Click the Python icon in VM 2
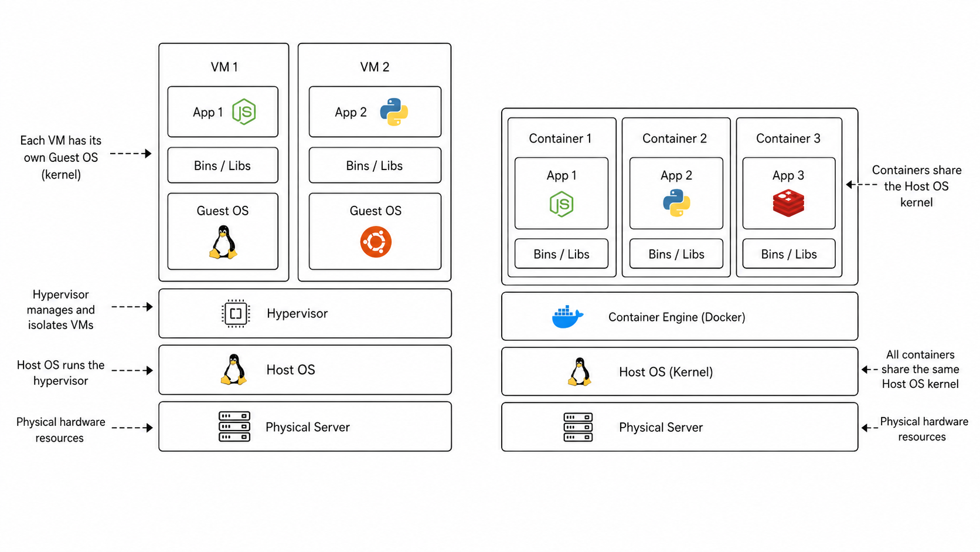980x552 pixels. [x=394, y=112]
